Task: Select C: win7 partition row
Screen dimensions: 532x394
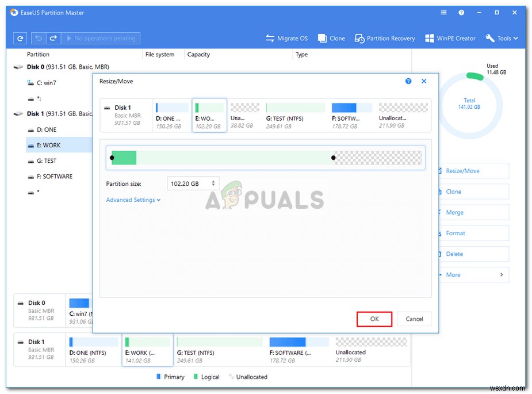Action: click(47, 83)
